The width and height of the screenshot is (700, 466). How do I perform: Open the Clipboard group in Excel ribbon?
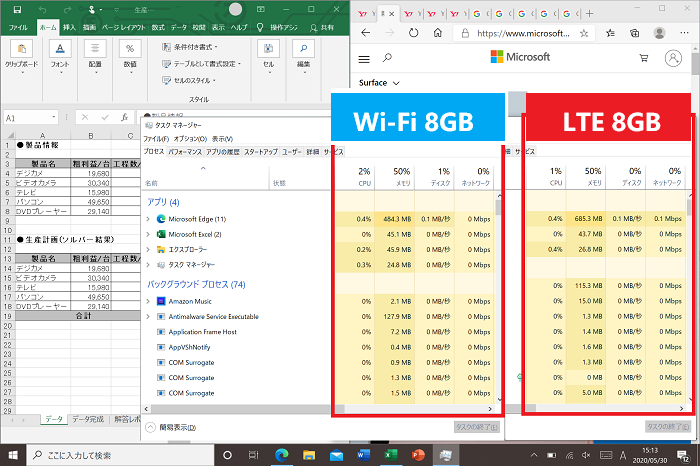(x=21, y=57)
